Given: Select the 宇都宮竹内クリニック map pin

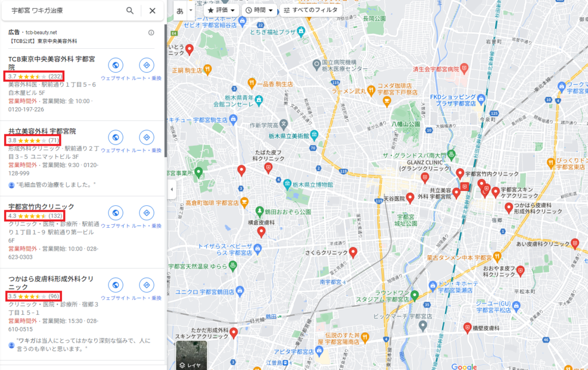Looking at the screenshot, I should (x=460, y=173).
